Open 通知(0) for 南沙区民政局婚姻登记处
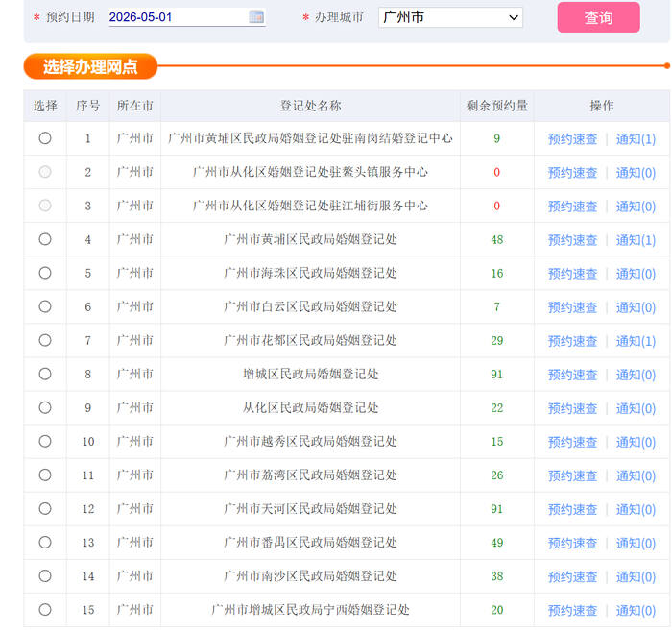Image resolution: width=672 pixels, height=633 pixels. [x=636, y=576]
